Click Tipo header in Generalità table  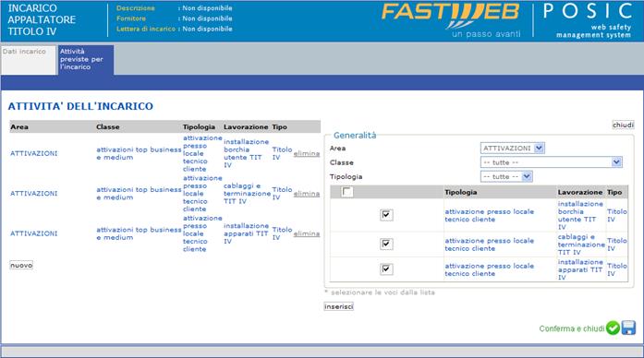[x=614, y=192]
